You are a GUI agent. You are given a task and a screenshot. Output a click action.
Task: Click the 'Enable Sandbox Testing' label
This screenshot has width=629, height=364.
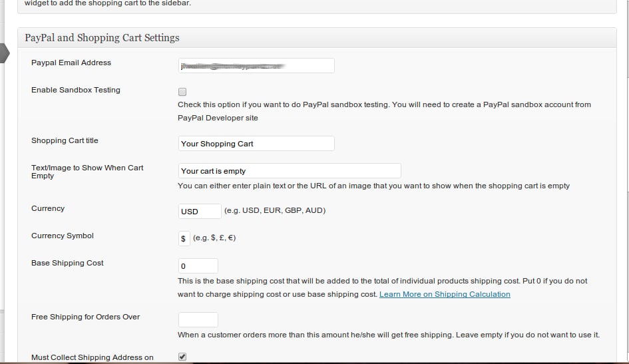(x=75, y=90)
